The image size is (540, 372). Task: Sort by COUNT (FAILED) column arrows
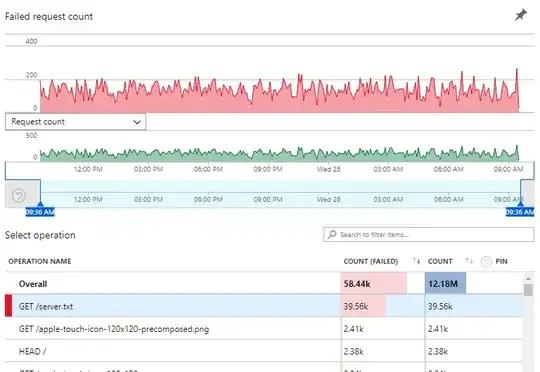[416, 261]
